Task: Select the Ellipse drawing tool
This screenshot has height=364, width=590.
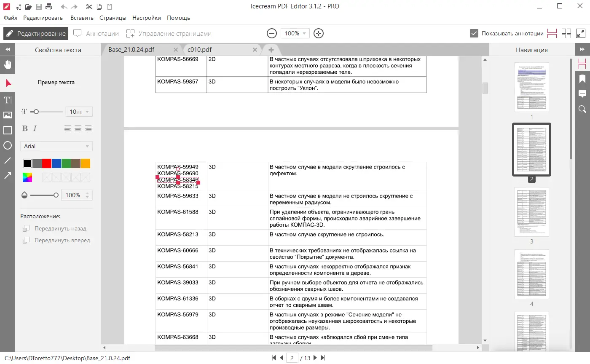Action: pos(7,145)
